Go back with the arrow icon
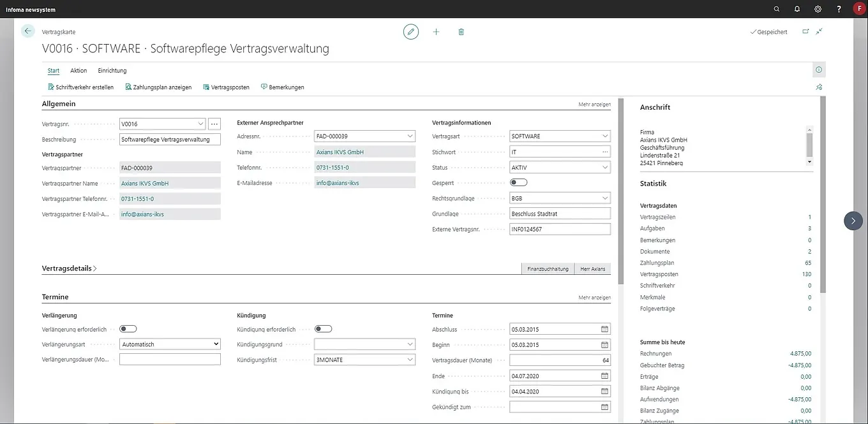Screen dimensions: 868x424 [x=27, y=31]
